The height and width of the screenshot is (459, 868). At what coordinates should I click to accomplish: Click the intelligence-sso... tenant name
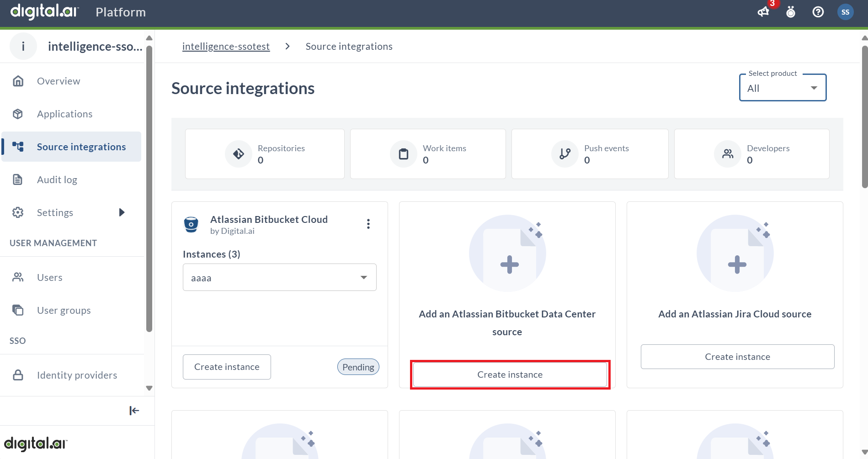(95, 46)
